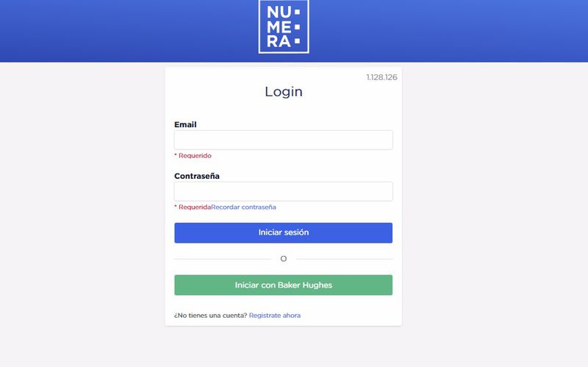This screenshot has width=588, height=367.
Task: Select the Requerido error under Email
Action: coord(193,156)
